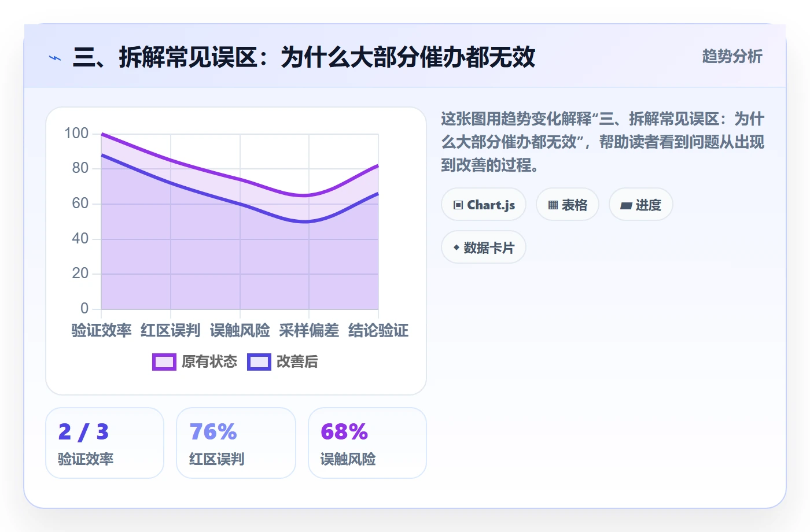Click the section title 三、拆解常见误区

pyautogui.click(x=304, y=57)
